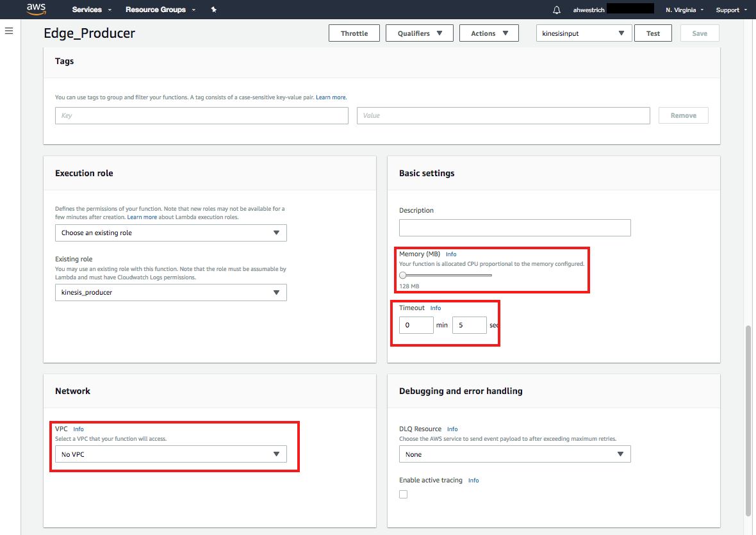The width and height of the screenshot is (756, 535).
Task: Open the kinesis_producer existing role dropdown
Action: click(170, 293)
